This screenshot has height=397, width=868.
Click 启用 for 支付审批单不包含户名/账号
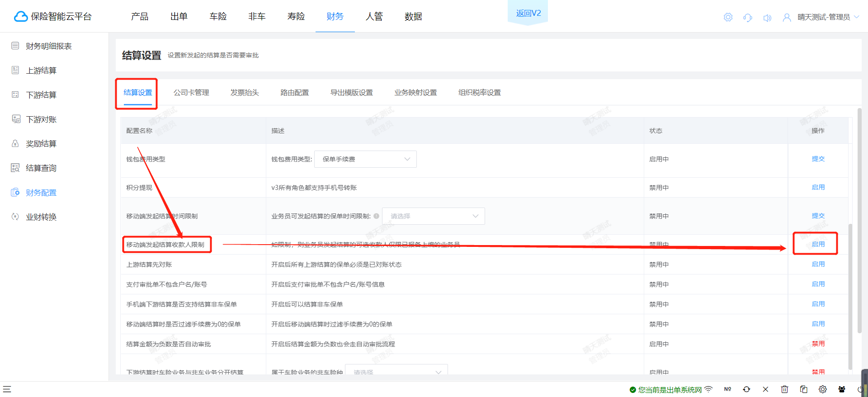click(818, 284)
